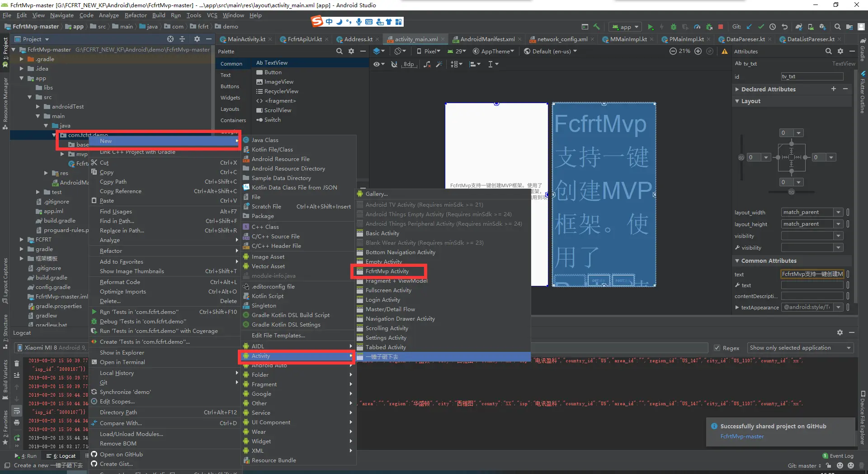Select FcfrtMvp Activity from the submenu
Viewport: 868px width, 474px height.
tap(387, 271)
